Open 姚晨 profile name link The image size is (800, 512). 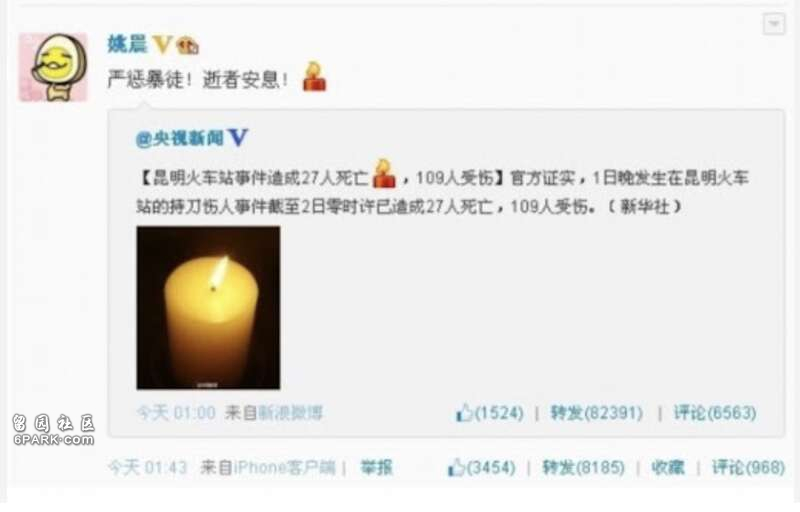point(127,44)
